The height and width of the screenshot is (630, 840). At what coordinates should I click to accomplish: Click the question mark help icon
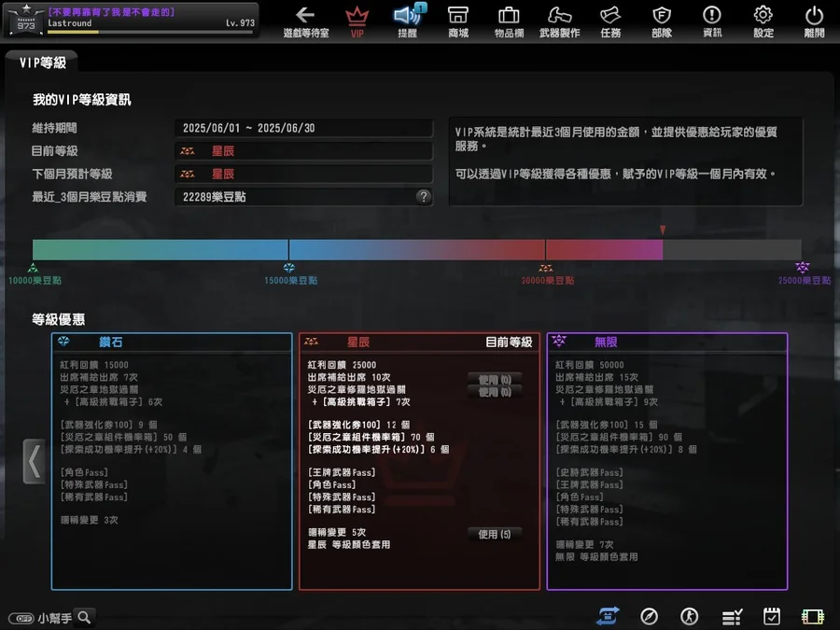coord(423,197)
